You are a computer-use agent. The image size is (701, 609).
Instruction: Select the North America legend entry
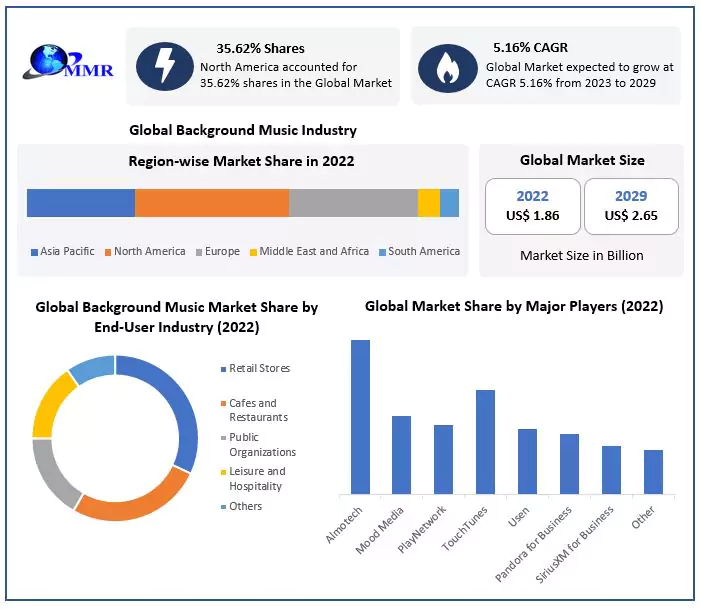click(x=149, y=251)
